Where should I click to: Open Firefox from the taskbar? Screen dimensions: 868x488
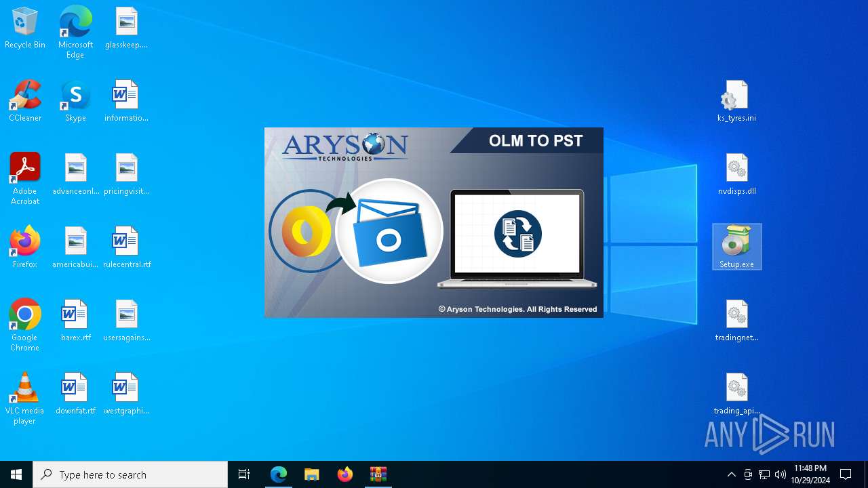pos(345,474)
